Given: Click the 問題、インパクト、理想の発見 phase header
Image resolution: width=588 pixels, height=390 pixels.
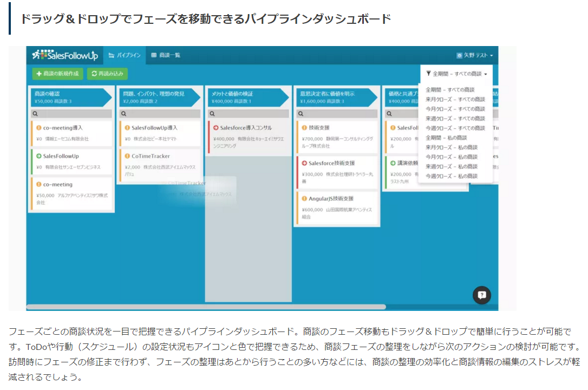Looking at the screenshot, I should point(160,97).
